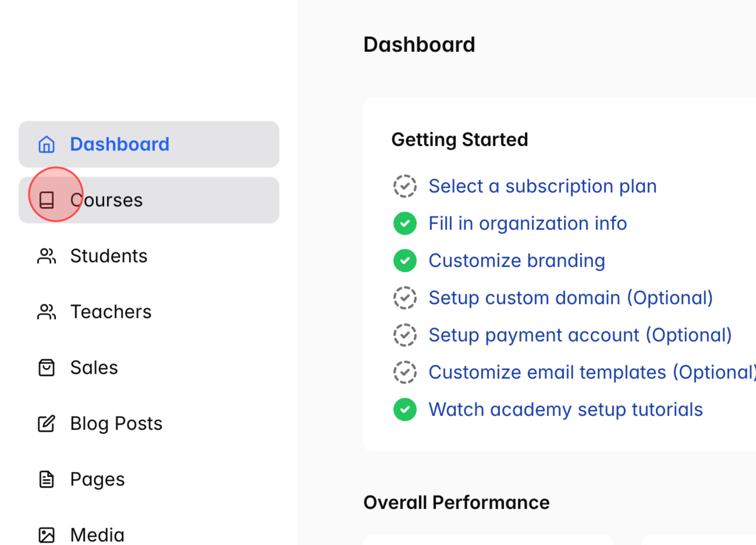Open Blog Posts via the pencil icon
The height and width of the screenshot is (545, 756).
(46, 423)
